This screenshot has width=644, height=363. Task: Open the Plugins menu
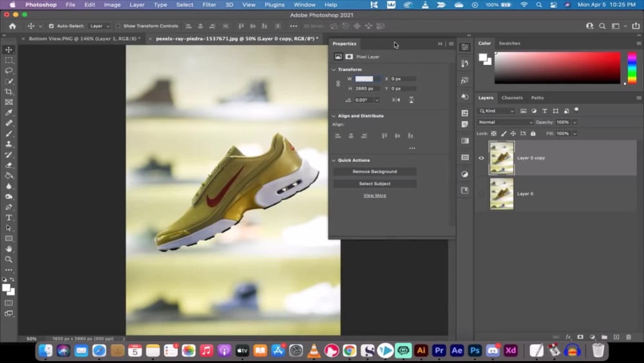pos(274,5)
